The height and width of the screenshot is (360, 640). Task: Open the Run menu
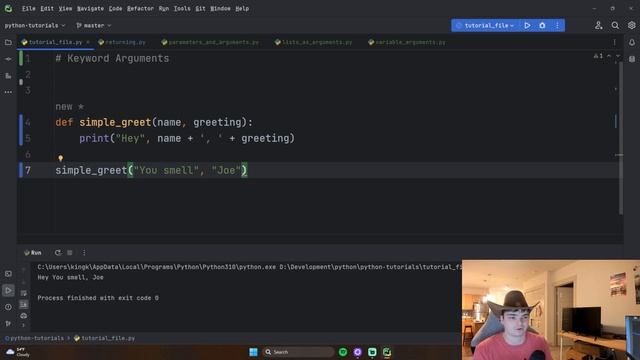pos(164,8)
